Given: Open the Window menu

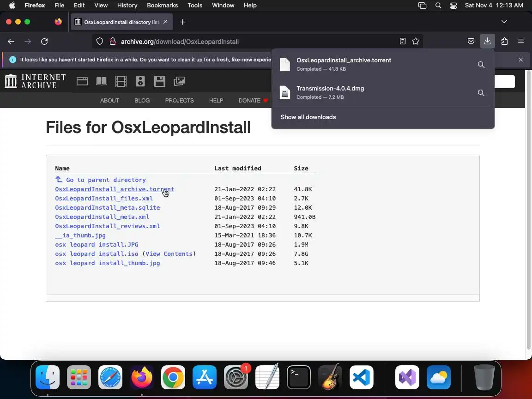Looking at the screenshot, I should tap(223, 5).
